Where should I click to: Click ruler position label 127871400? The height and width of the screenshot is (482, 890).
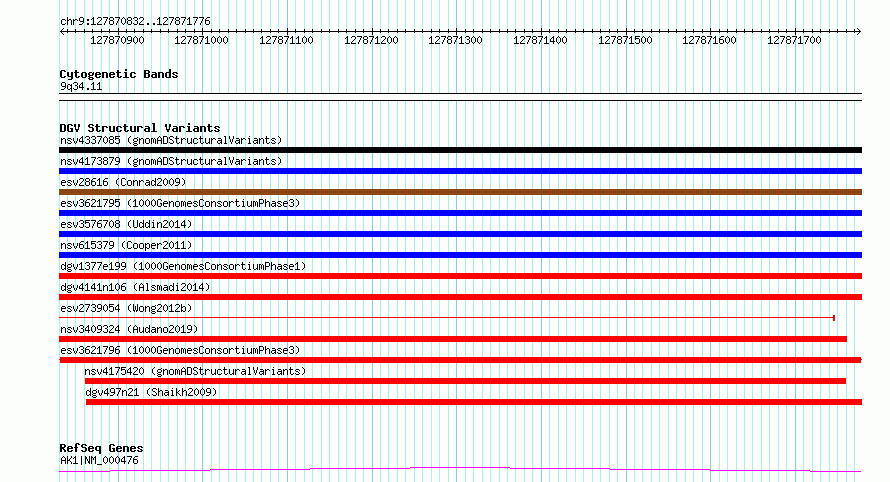pos(540,40)
